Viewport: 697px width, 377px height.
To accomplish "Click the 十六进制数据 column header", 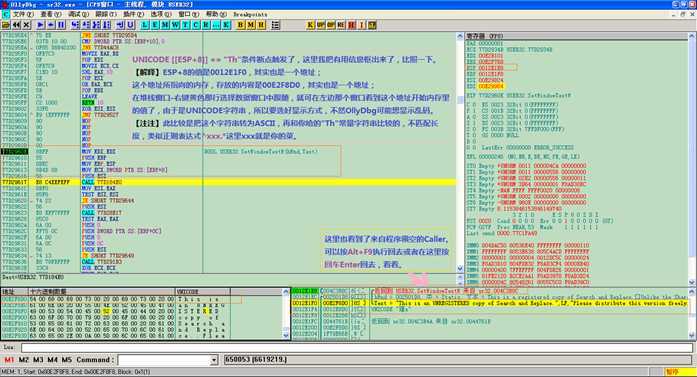I will pos(102,292).
